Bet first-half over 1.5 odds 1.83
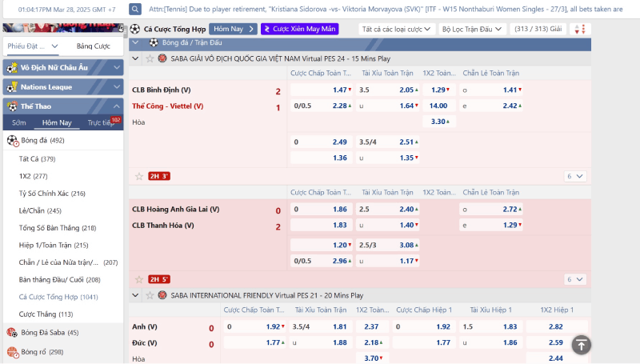The image size is (640, 364). [491, 327]
